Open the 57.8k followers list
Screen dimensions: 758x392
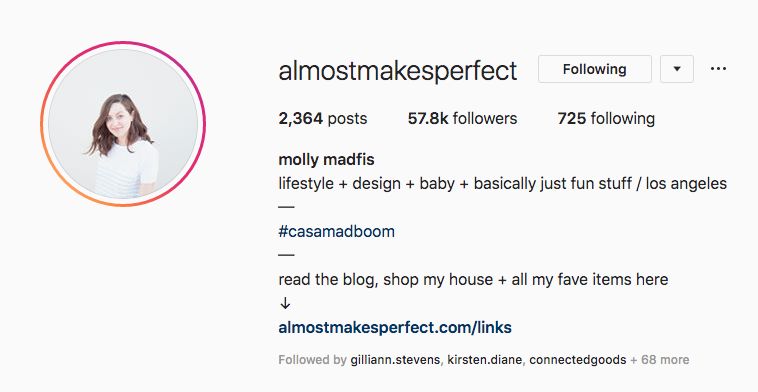pyautogui.click(x=462, y=118)
